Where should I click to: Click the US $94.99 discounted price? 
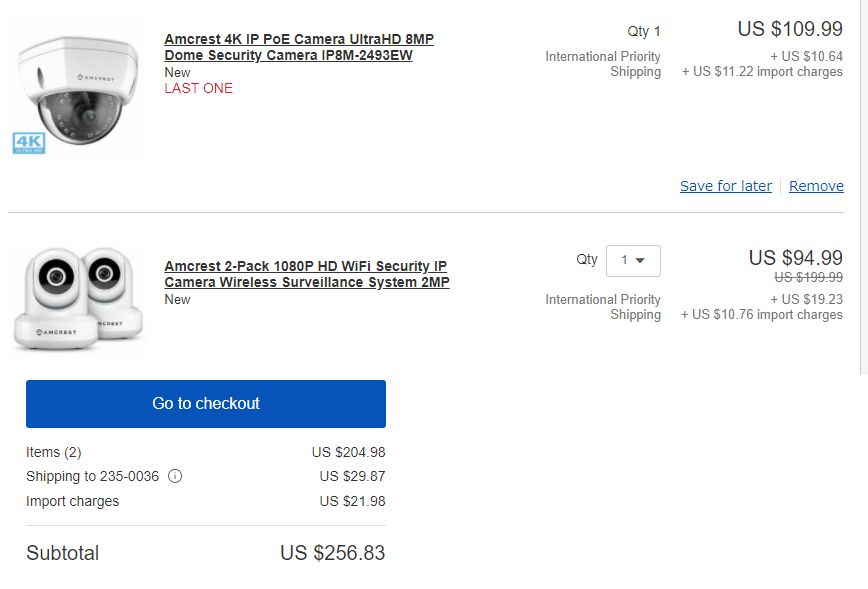click(x=795, y=258)
